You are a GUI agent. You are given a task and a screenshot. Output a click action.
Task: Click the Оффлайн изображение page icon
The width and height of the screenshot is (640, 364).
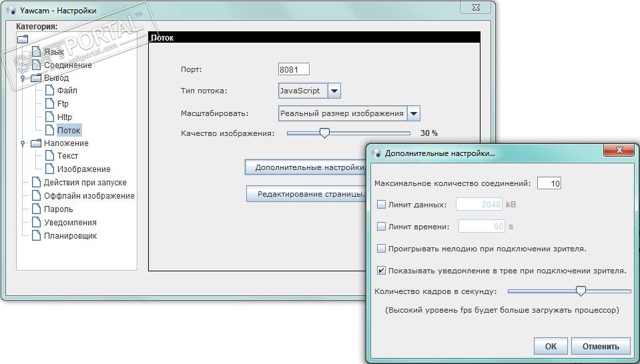coord(36,195)
